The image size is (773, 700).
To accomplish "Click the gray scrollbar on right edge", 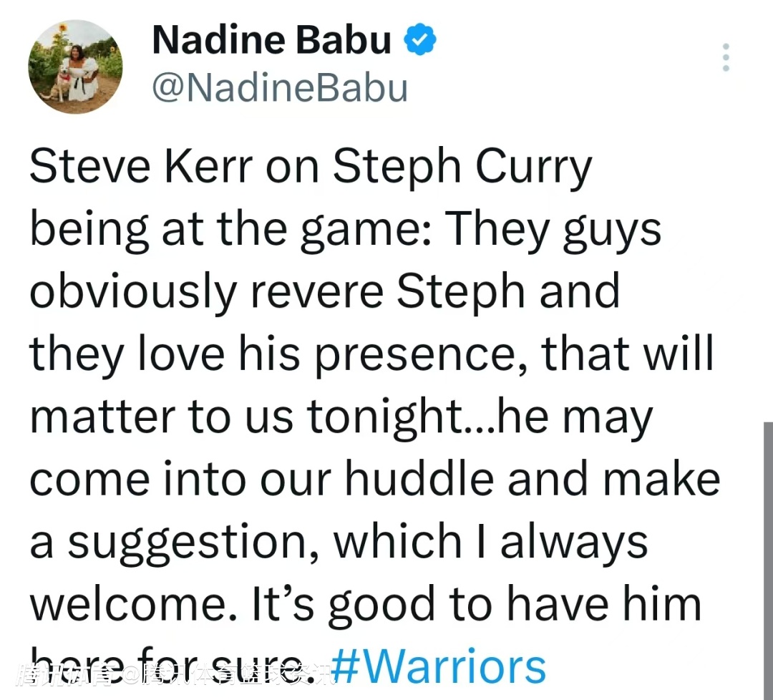I will pos(768,560).
